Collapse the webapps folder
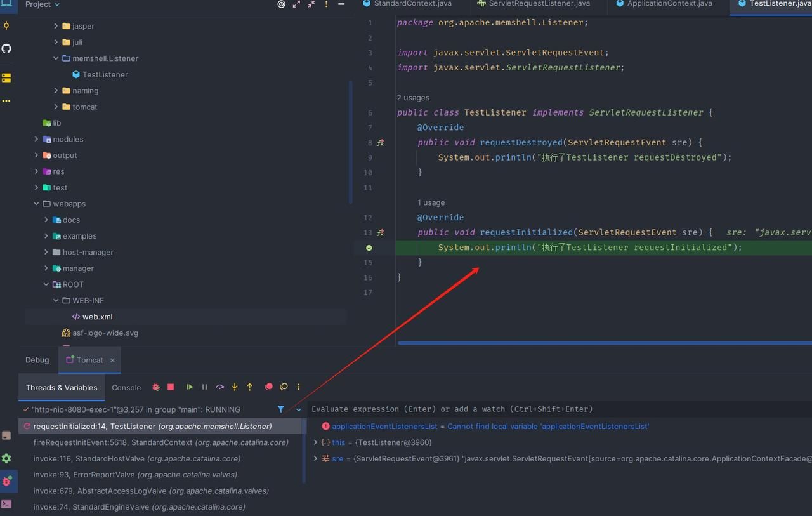This screenshot has width=812, height=516. click(x=36, y=204)
